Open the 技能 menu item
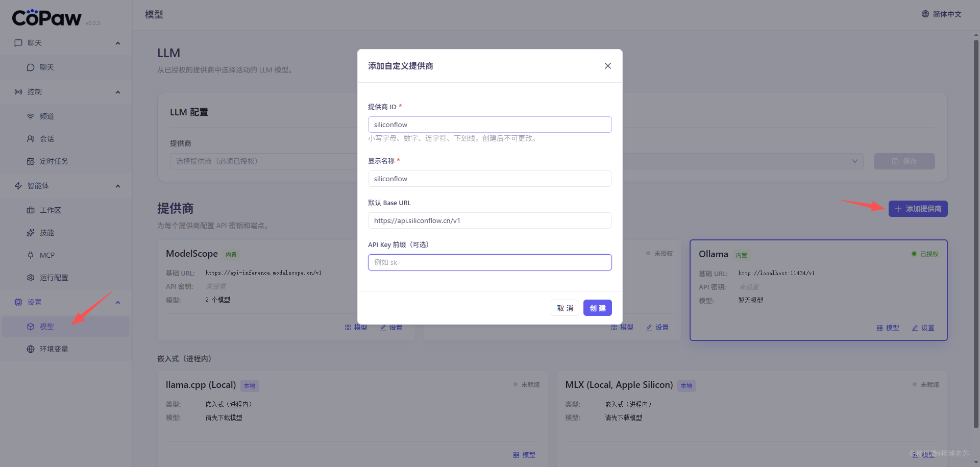The width and height of the screenshot is (980, 467). coord(66,233)
